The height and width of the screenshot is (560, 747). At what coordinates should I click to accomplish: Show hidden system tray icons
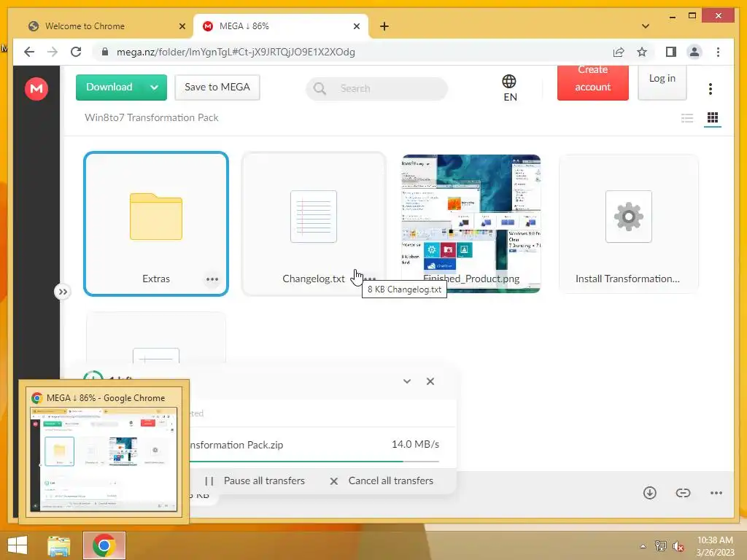pos(643,546)
